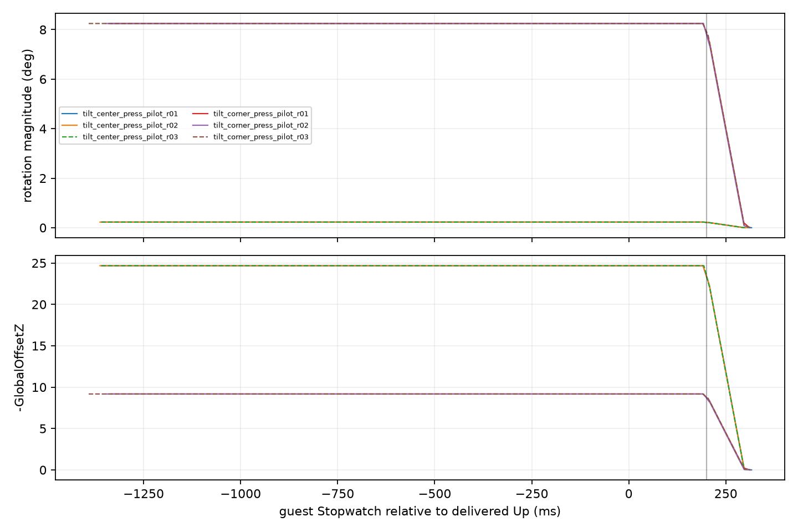798x532 pixels.
Task: Click the x-axis label about guest Stopwatch
Action: (420, 511)
